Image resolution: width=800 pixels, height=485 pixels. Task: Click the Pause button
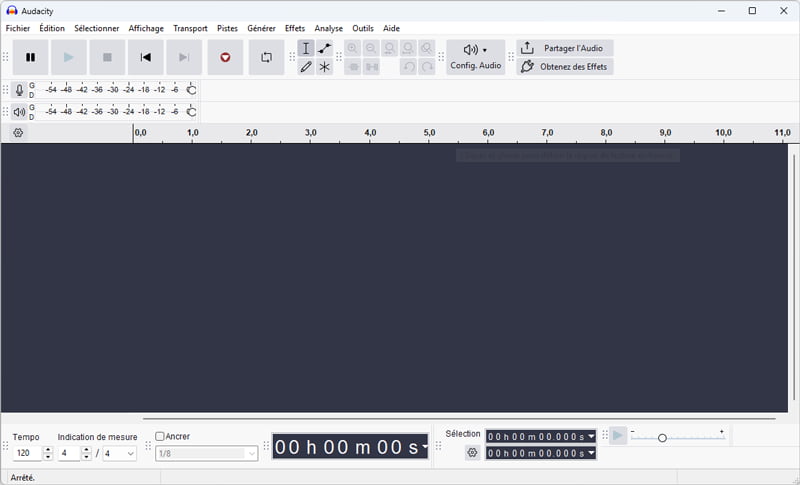click(31, 57)
